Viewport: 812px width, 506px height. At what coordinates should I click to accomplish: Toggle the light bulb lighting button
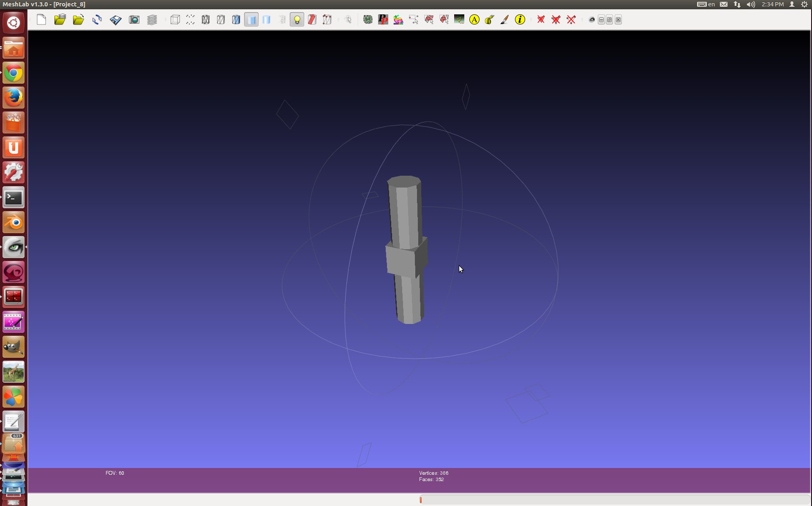pos(297,19)
